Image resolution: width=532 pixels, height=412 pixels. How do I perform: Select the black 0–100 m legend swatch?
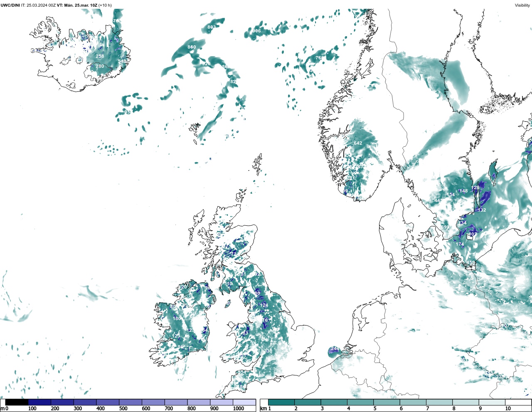(17, 402)
